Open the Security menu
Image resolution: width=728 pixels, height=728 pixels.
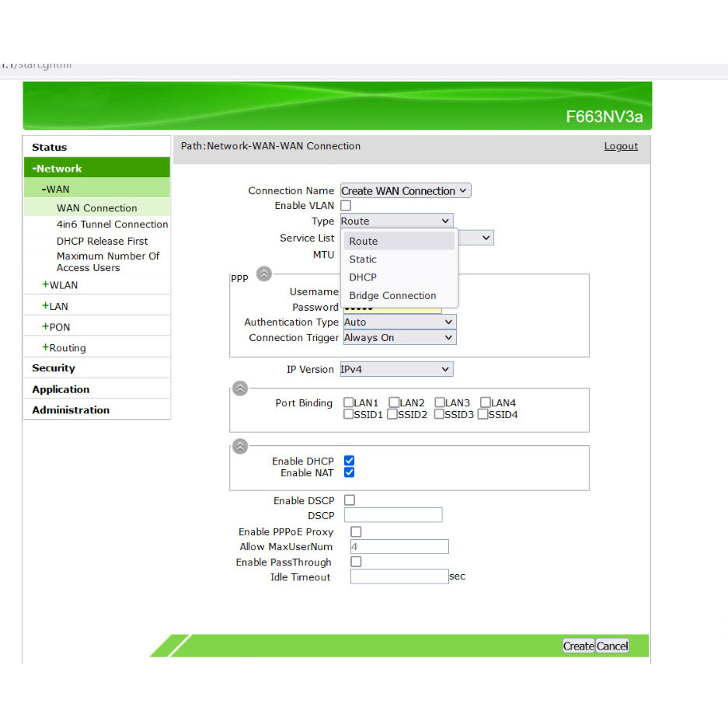(x=54, y=368)
